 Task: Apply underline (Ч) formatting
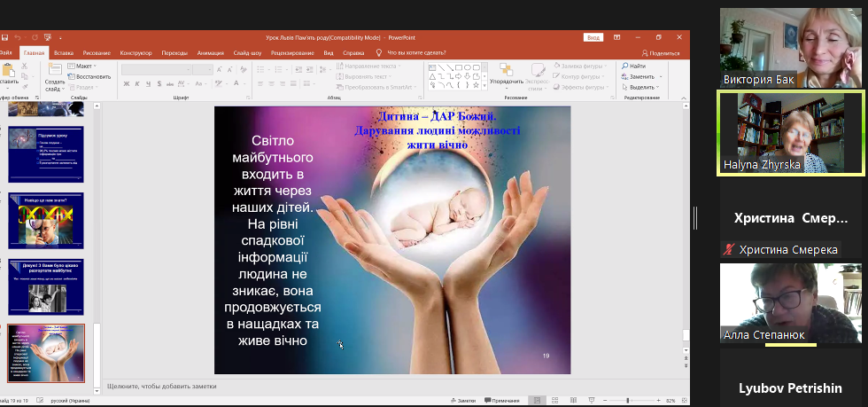coord(148,83)
